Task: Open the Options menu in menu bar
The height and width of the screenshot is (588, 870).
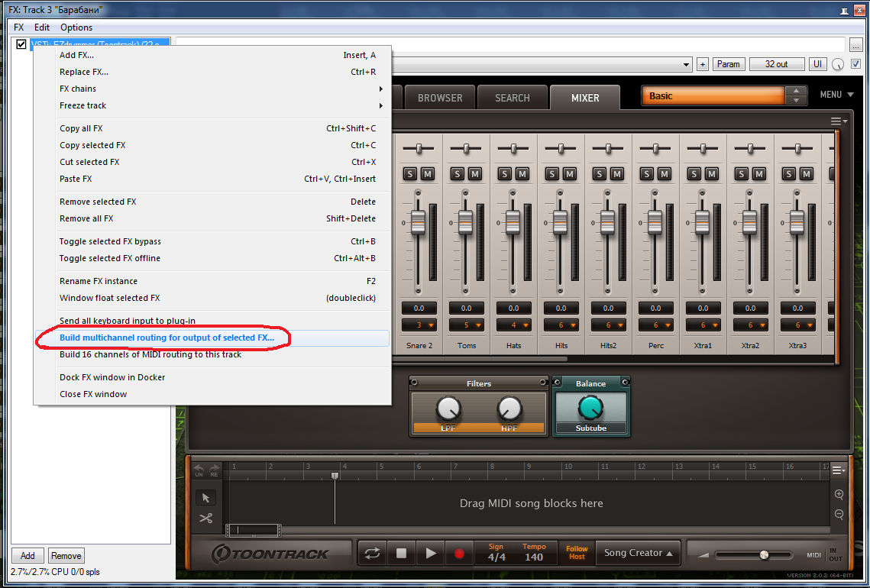Action: coord(76,27)
